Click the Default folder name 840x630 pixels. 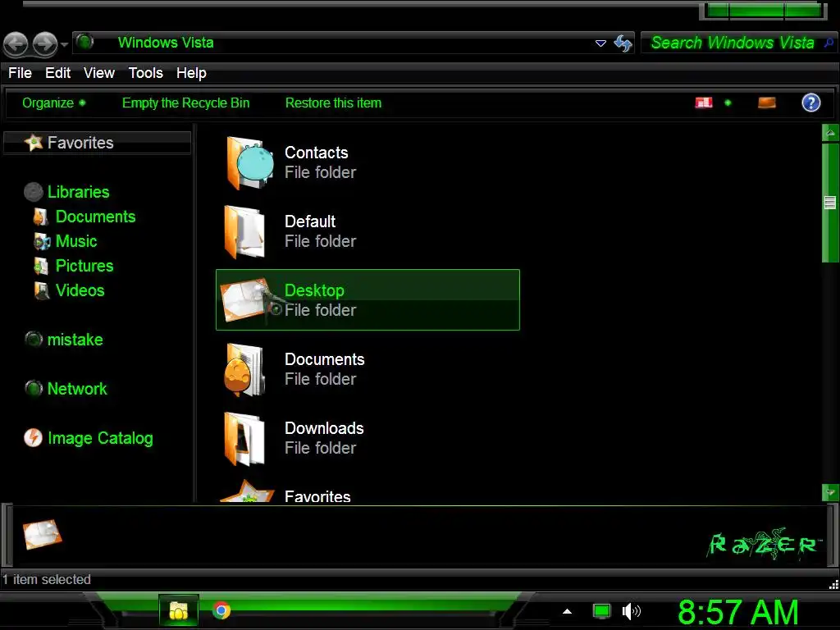[x=309, y=221]
